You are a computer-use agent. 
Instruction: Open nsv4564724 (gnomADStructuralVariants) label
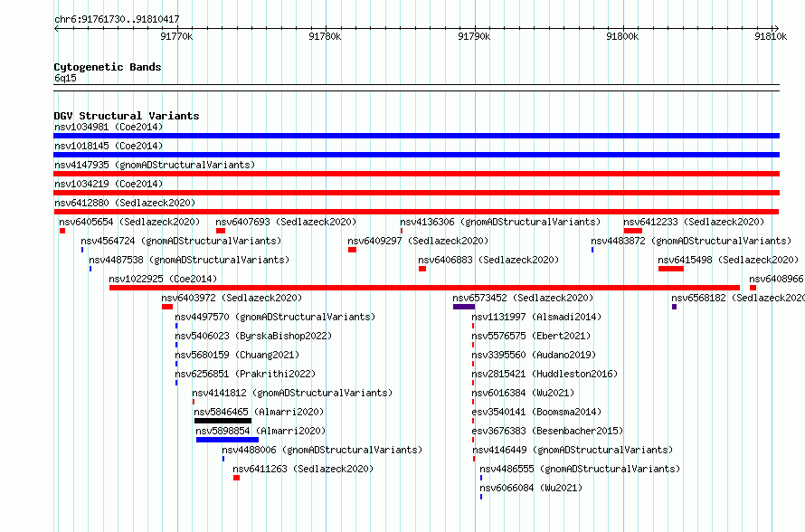pyautogui.click(x=181, y=241)
